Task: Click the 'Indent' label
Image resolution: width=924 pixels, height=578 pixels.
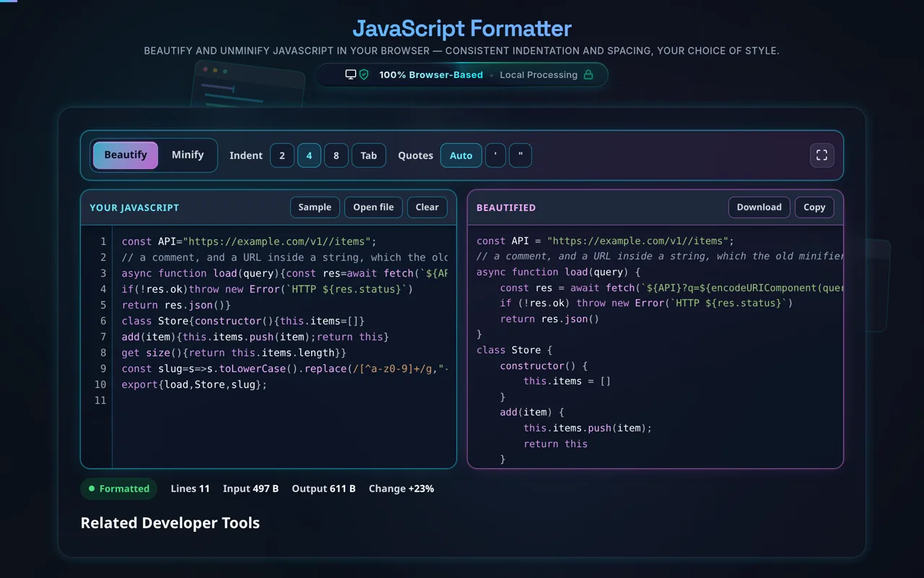Action: [246, 155]
